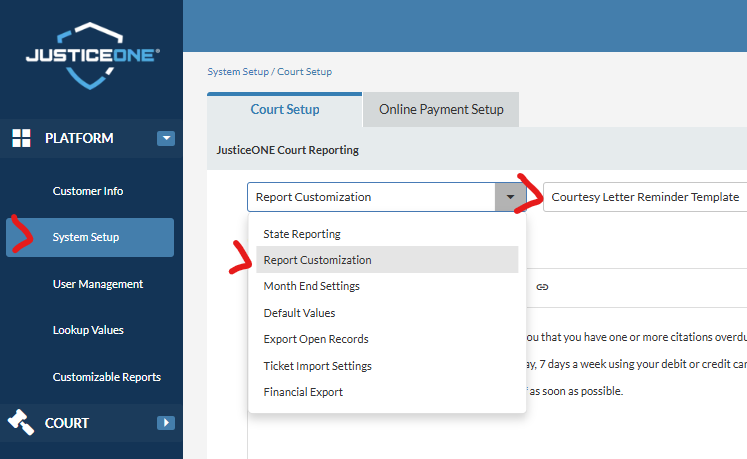The image size is (747, 459).
Task: Click the JusticeONE Court Reporting heading
Action: click(x=288, y=150)
